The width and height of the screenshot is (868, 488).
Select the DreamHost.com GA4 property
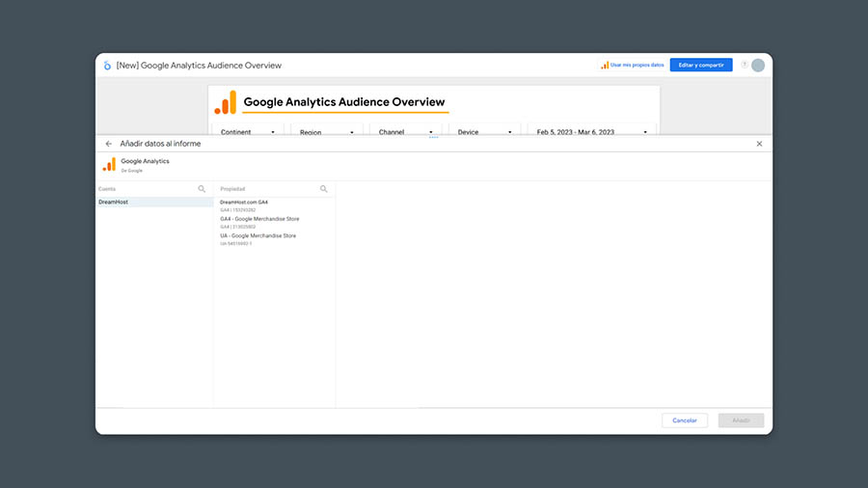tap(274, 205)
